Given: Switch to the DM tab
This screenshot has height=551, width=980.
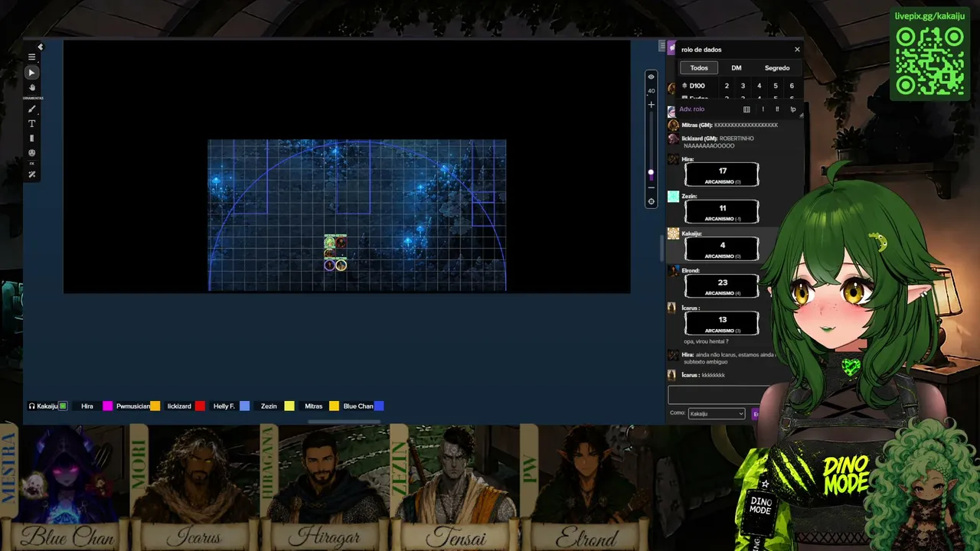Looking at the screenshot, I should tap(736, 68).
